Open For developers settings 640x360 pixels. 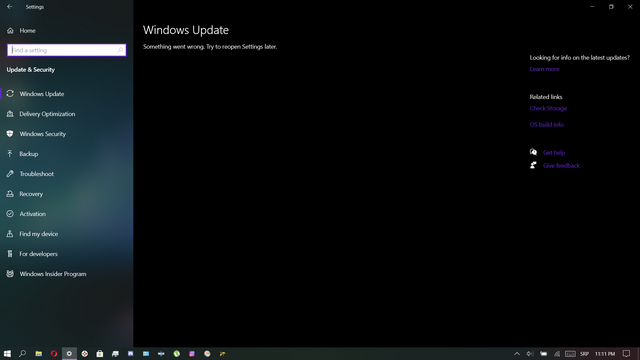[67, 254]
